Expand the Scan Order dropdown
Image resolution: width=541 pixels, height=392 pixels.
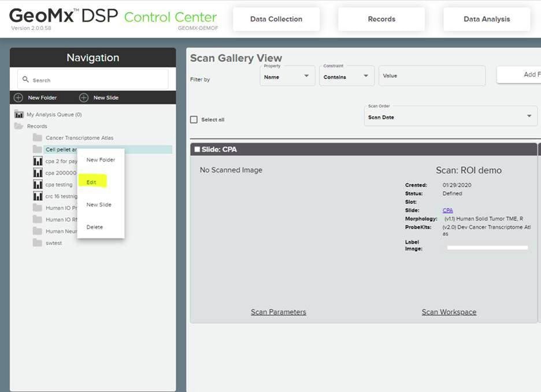tap(450, 116)
